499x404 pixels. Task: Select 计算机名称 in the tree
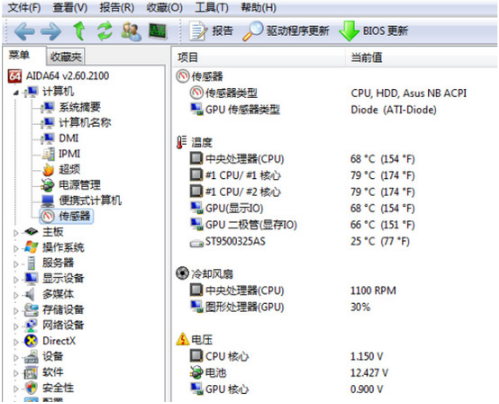(85, 123)
